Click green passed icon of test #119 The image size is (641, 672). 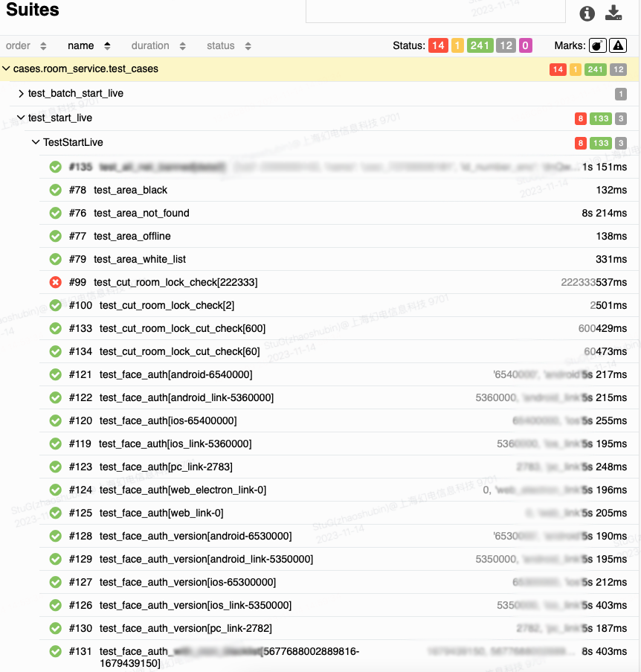pos(55,444)
